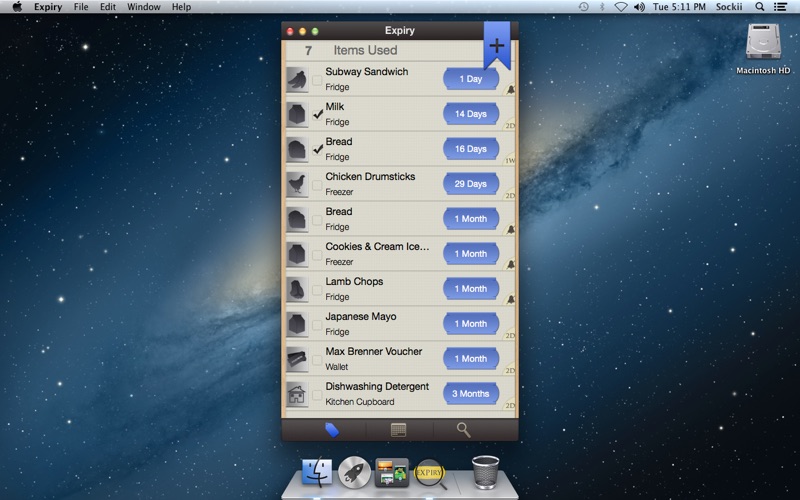Click the Time Machine menu bar icon
The width and height of the screenshot is (800, 500).
click(x=584, y=7)
